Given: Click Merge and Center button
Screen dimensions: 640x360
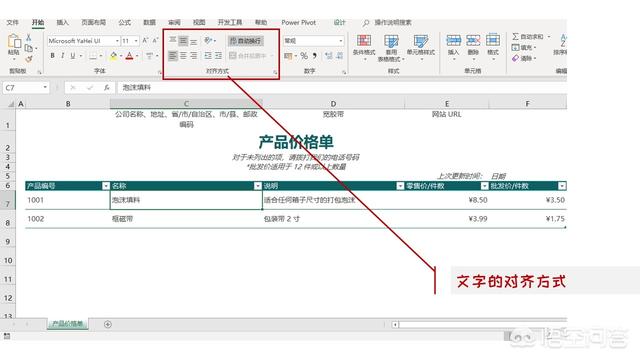Looking at the screenshot, I should [247, 56].
